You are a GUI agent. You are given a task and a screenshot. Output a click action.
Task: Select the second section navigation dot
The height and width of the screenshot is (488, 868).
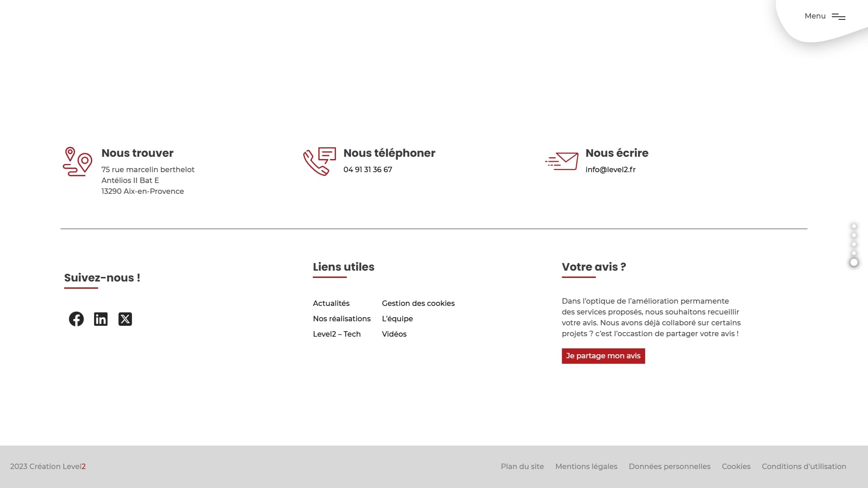(854, 235)
